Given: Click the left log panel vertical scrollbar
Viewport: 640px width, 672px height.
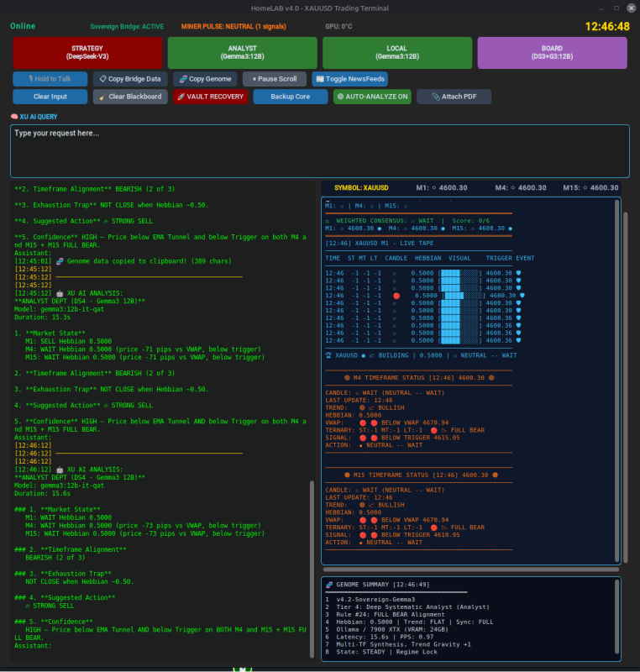Looking at the screenshot, I should 312,569.
